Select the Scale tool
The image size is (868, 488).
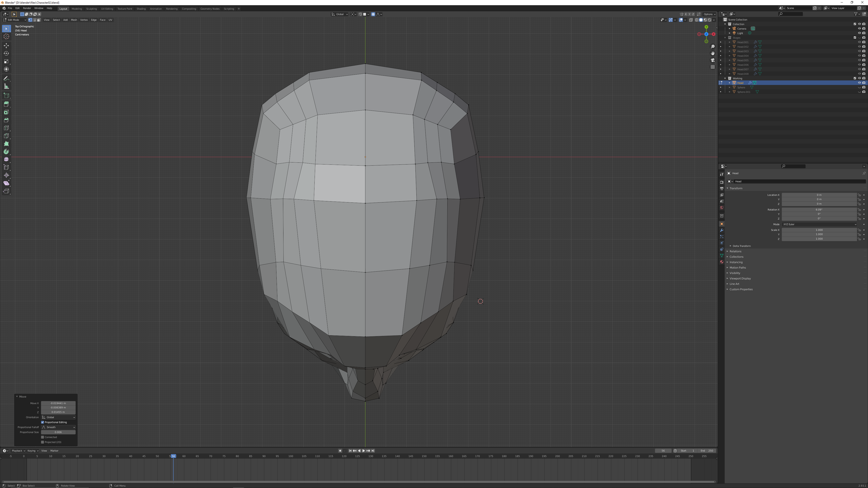point(6,61)
